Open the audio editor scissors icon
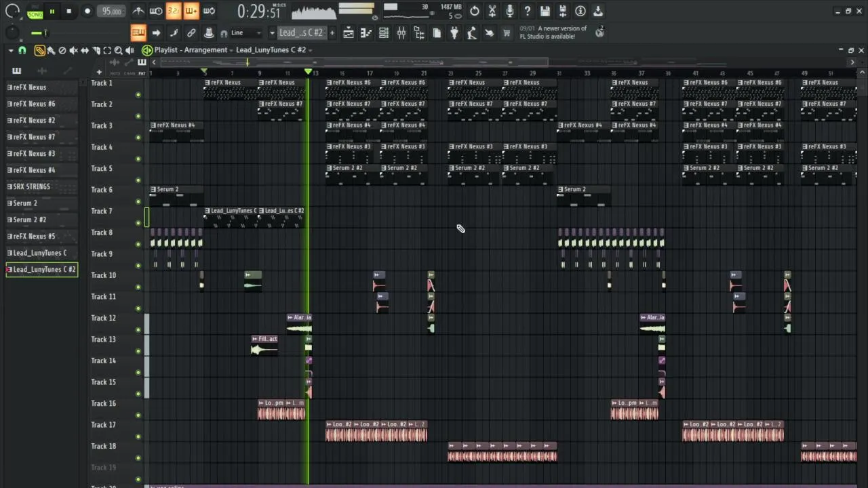This screenshot has height=488, width=868. point(492,12)
